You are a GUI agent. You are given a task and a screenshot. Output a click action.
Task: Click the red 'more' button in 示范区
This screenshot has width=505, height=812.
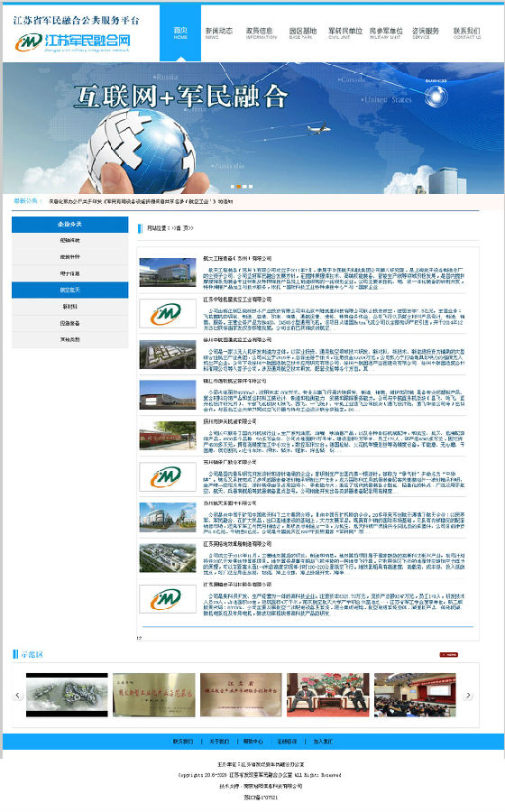(x=448, y=655)
